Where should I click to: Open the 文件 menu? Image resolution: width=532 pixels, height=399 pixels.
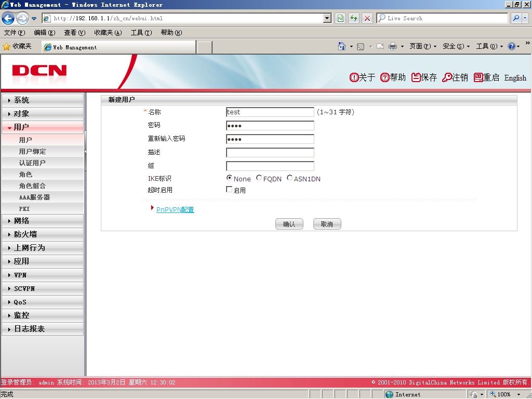click(15, 33)
